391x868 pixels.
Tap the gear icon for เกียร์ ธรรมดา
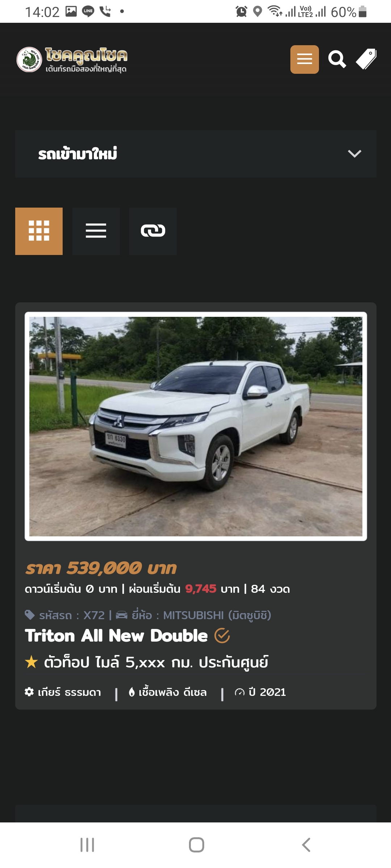[x=29, y=692]
